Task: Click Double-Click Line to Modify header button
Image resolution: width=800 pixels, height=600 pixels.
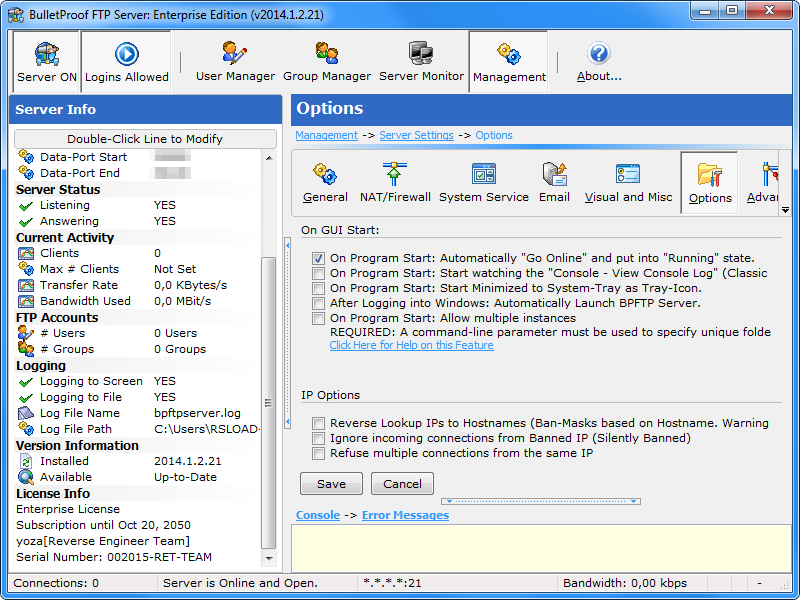Action: (x=145, y=139)
